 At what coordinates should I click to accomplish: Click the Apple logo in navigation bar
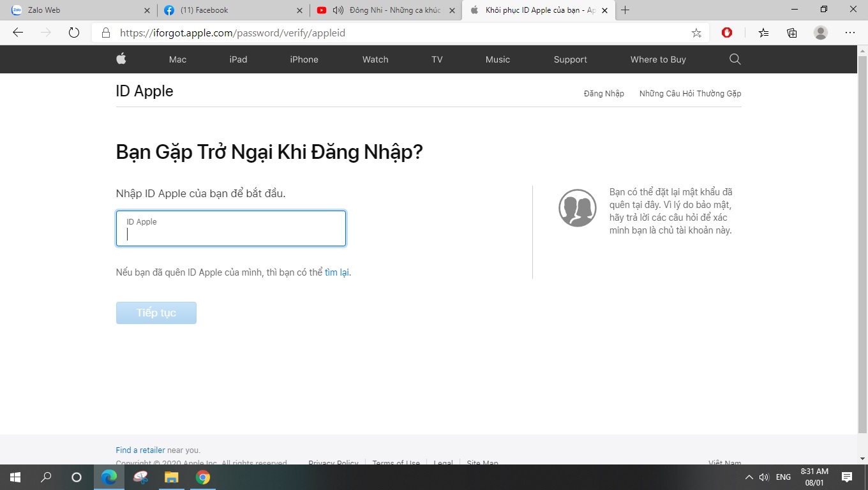(121, 59)
